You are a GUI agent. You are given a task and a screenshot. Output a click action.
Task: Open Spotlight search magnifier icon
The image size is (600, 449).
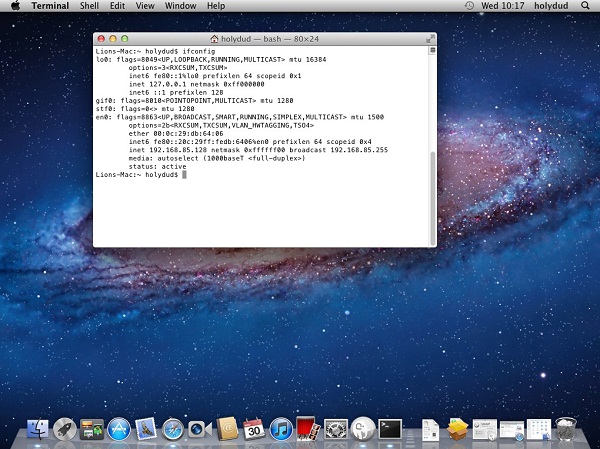[585, 6]
